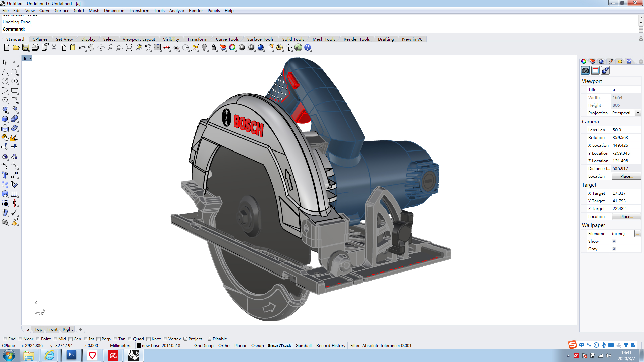Switch to the Mesh Tools tab
The width and height of the screenshot is (644, 362).
(324, 39)
